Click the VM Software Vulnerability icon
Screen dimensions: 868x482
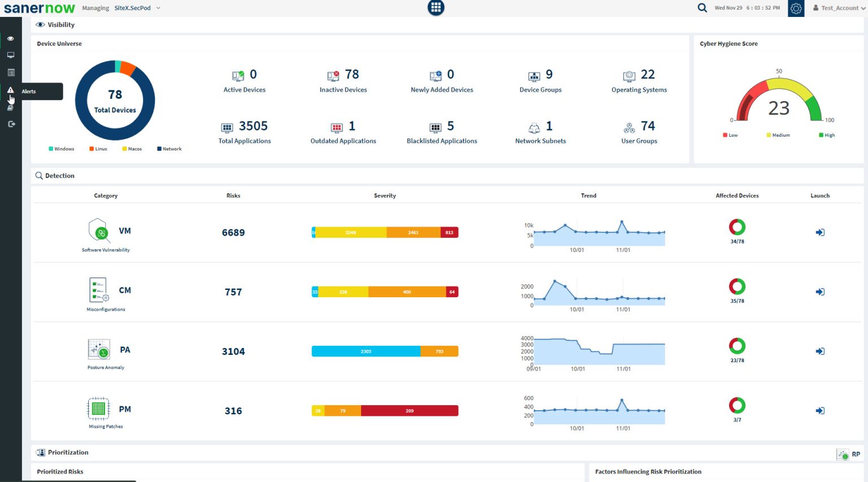pos(98,230)
